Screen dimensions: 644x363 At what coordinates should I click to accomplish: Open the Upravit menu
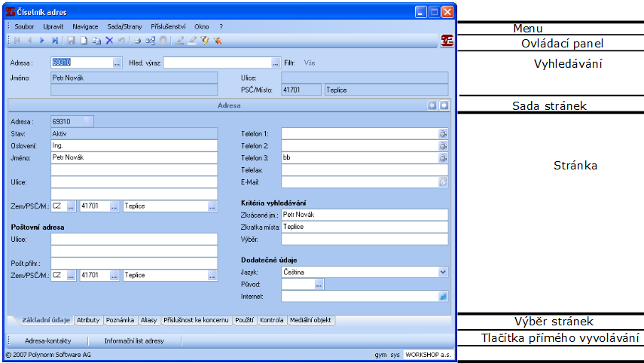pos(53,26)
